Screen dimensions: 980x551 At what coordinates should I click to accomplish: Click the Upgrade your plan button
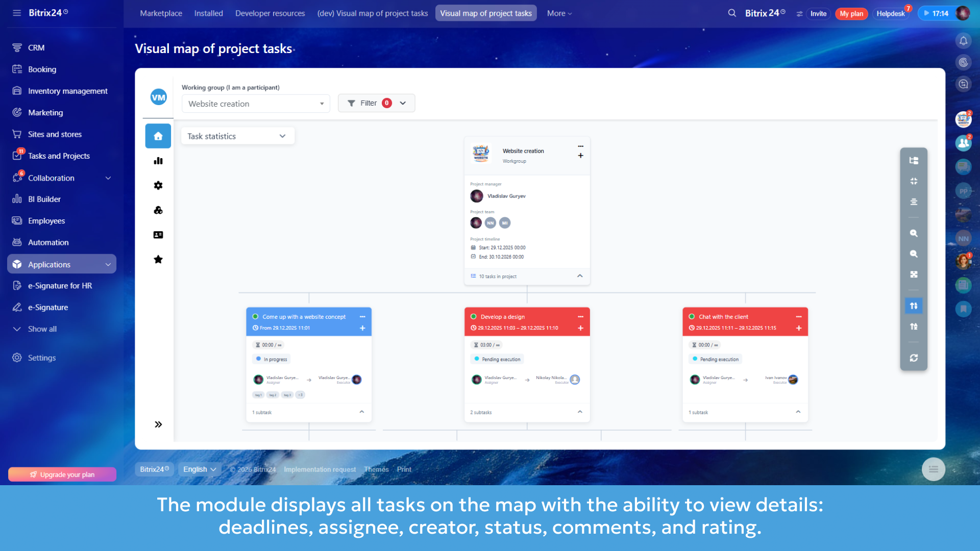[x=62, y=474]
